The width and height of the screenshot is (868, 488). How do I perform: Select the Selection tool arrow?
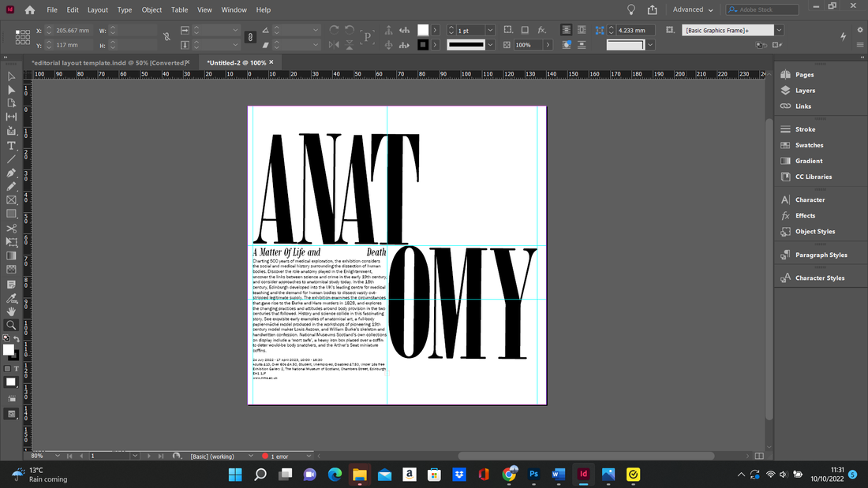[x=11, y=76]
